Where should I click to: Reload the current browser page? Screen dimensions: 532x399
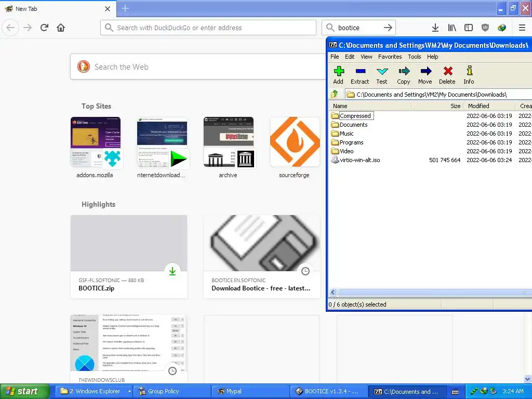[44, 28]
